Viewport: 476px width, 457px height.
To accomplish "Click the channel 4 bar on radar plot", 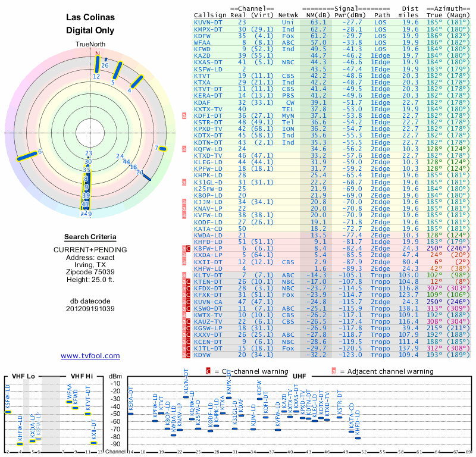I will [x=137, y=82].
